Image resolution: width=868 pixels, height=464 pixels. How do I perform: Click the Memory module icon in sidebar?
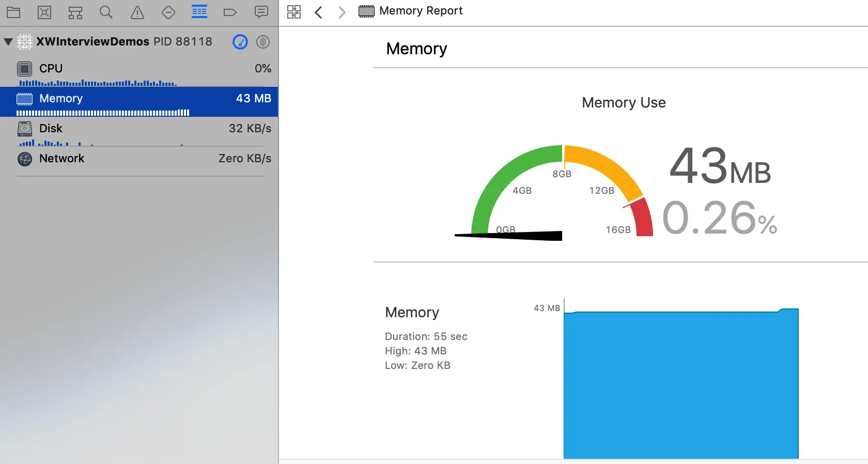click(x=24, y=99)
